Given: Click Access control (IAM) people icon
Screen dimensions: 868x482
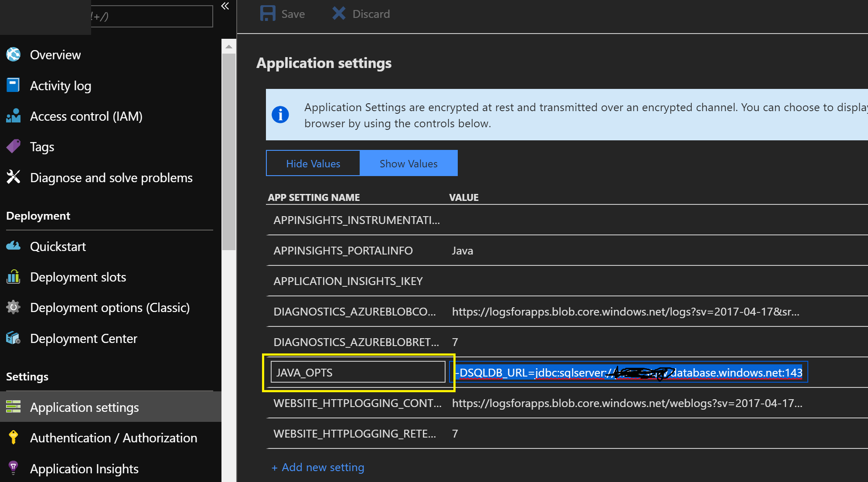Looking at the screenshot, I should 14,116.
